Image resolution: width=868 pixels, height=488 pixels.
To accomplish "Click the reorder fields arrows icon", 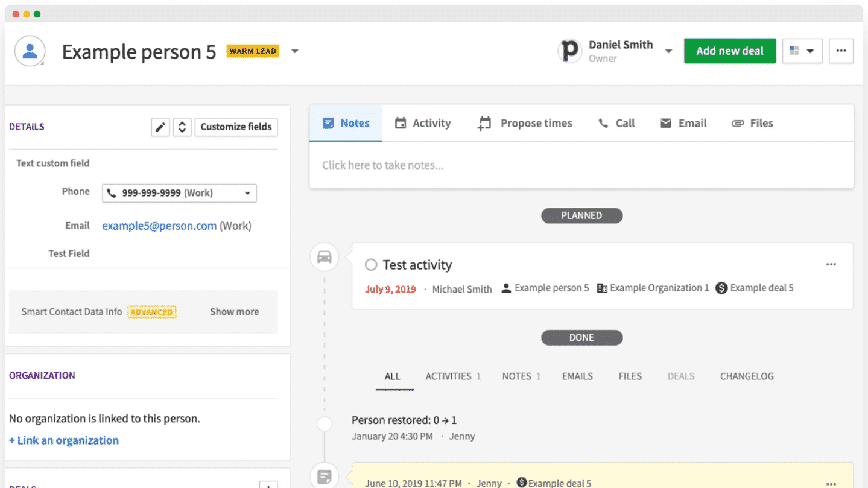I will tap(182, 127).
